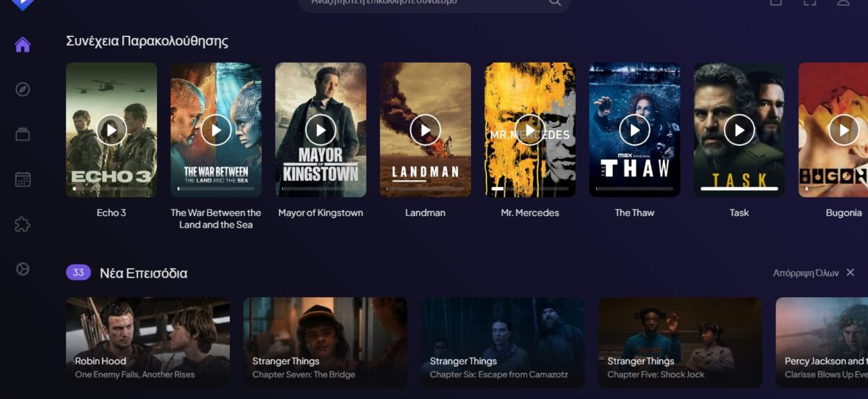Click the Mr. Mercedes progress bar
Viewport: 868px width, 399px height.
coord(529,189)
